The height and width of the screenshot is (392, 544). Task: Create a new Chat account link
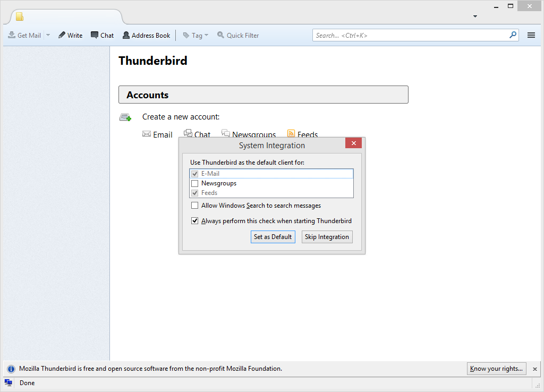click(197, 133)
